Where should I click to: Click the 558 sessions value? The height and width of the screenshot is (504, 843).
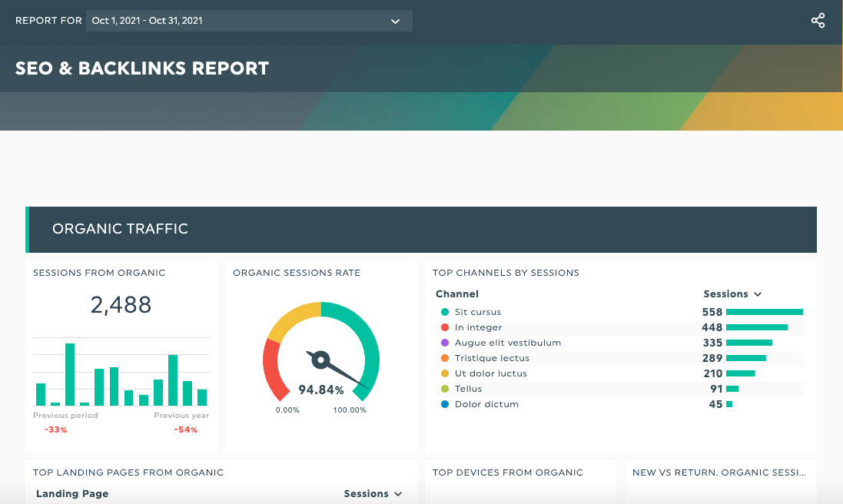click(x=712, y=312)
